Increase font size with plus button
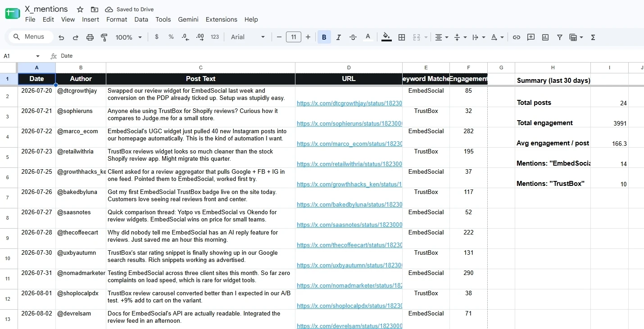Screen dimensions: 644x329 pyautogui.click(x=308, y=37)
